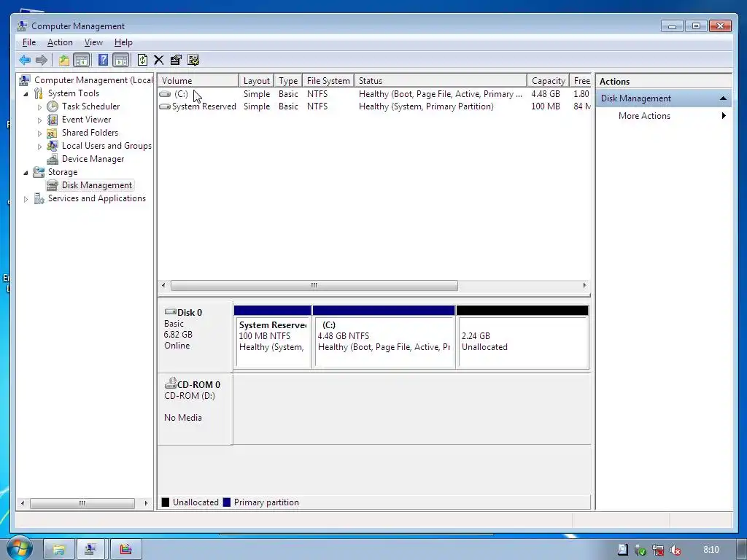Viewport: 747px width, 560px height.
Task: Sort by File System column header
Action: tap(328, 80)
